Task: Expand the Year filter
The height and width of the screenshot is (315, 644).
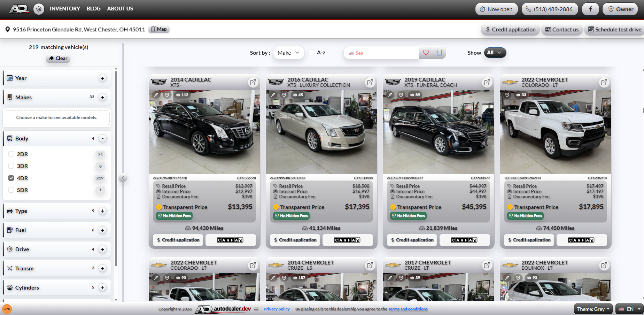Action: click(102, 78)
